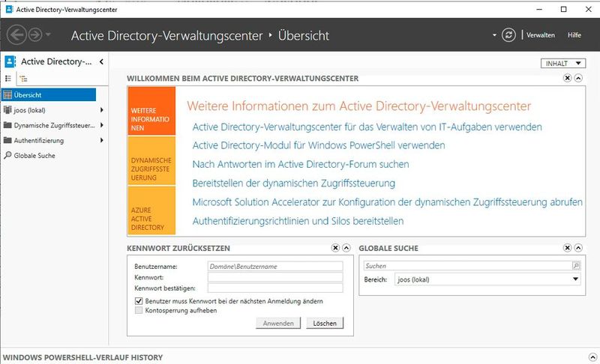Click the Löschen button
Screen dimensions: 600x364
tap(325, 323)
